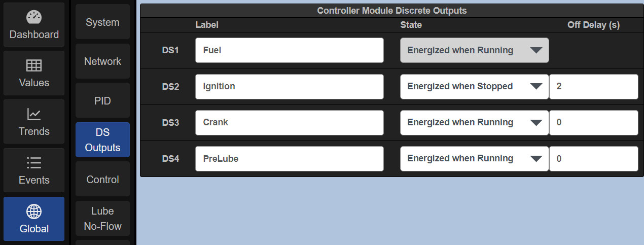
Task: Focus the DS2 Ignition label field
Action: (289, 87)
